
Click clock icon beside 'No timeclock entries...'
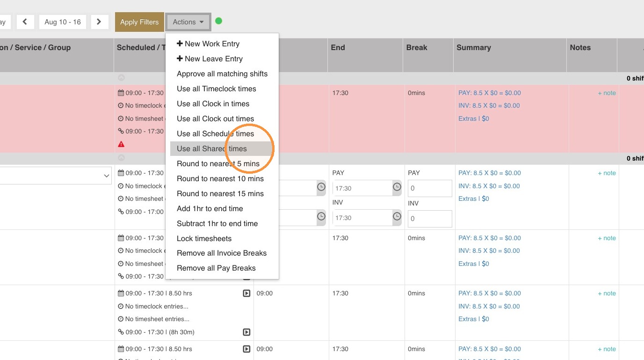[121, 307]
